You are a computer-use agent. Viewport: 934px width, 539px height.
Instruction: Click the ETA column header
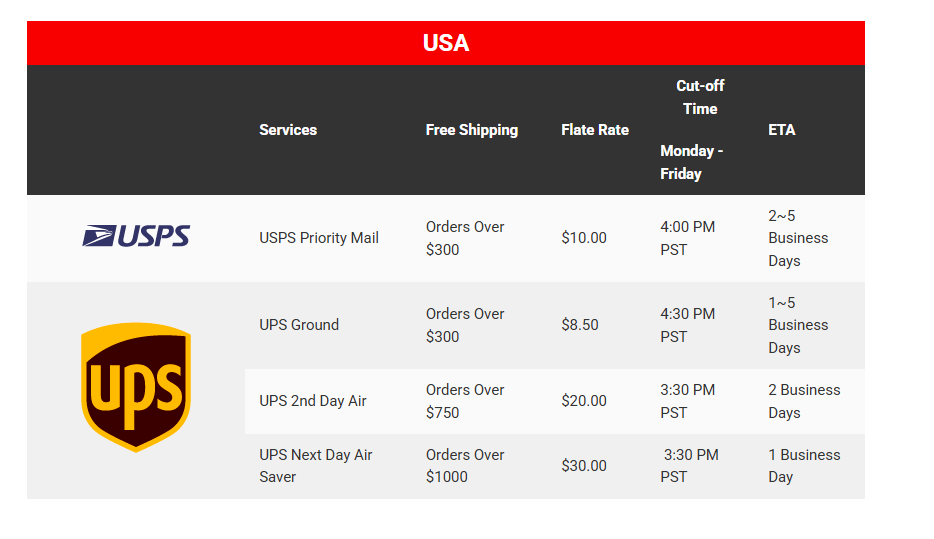pos(782,130)
